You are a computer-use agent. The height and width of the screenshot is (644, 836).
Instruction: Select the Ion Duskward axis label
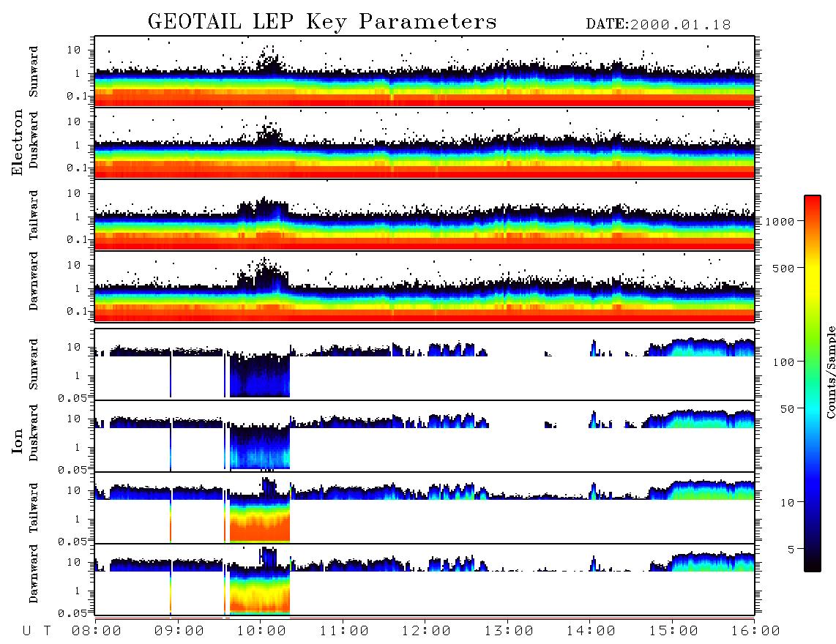tap(34, 433)
